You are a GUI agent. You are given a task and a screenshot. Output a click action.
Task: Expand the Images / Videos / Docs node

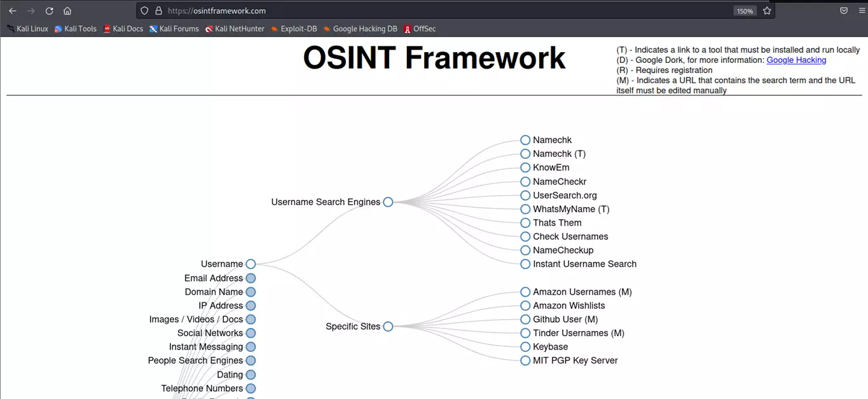point(251,320)
